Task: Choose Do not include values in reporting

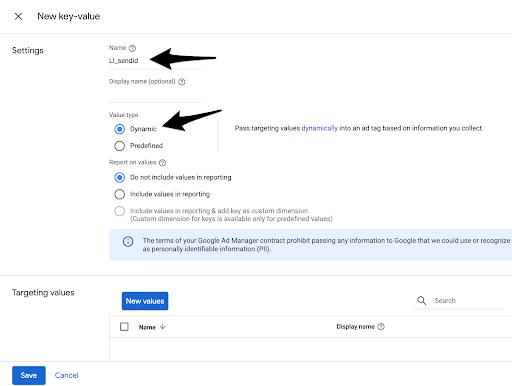Action: [x=120, y=177]
